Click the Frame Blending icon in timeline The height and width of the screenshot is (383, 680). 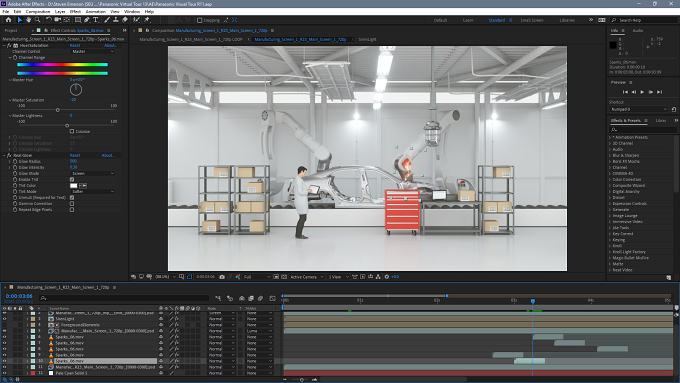pyautogui.click(x=251, y=298)
